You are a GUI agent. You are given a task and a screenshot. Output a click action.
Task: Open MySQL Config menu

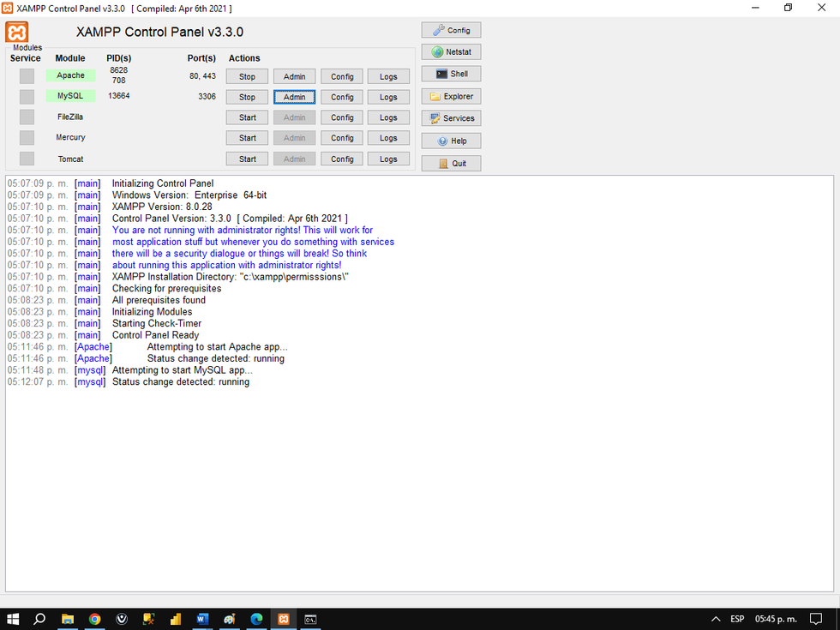[342, 97]
